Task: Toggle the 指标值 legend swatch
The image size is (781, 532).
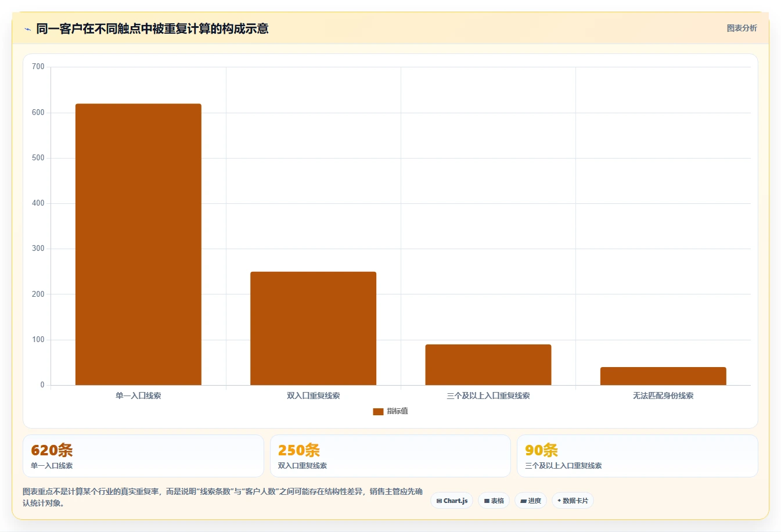Action: pyautogui.click(x=378, y=411)
